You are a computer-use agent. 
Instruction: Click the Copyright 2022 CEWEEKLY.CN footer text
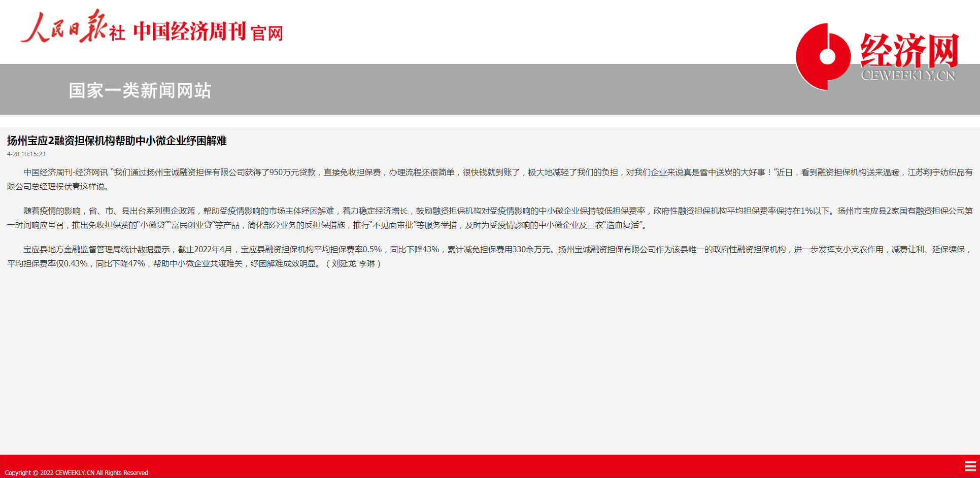point(77,472)
